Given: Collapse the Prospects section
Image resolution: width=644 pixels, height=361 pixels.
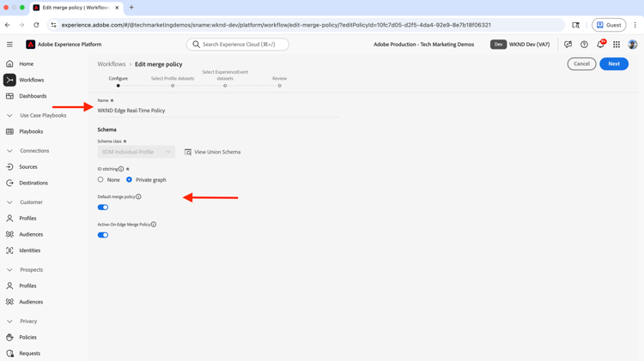Looking at the screenshot, I should tap(9, 270).
